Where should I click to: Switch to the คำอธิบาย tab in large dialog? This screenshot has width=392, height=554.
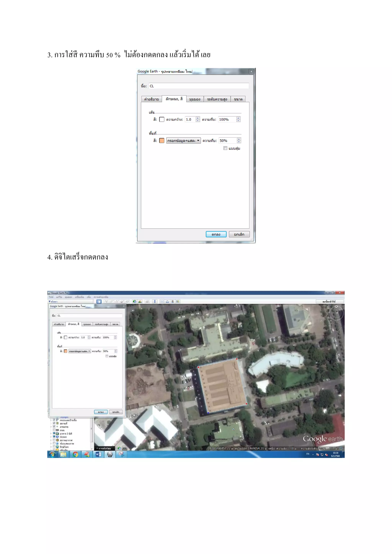(x=151, y=99)
